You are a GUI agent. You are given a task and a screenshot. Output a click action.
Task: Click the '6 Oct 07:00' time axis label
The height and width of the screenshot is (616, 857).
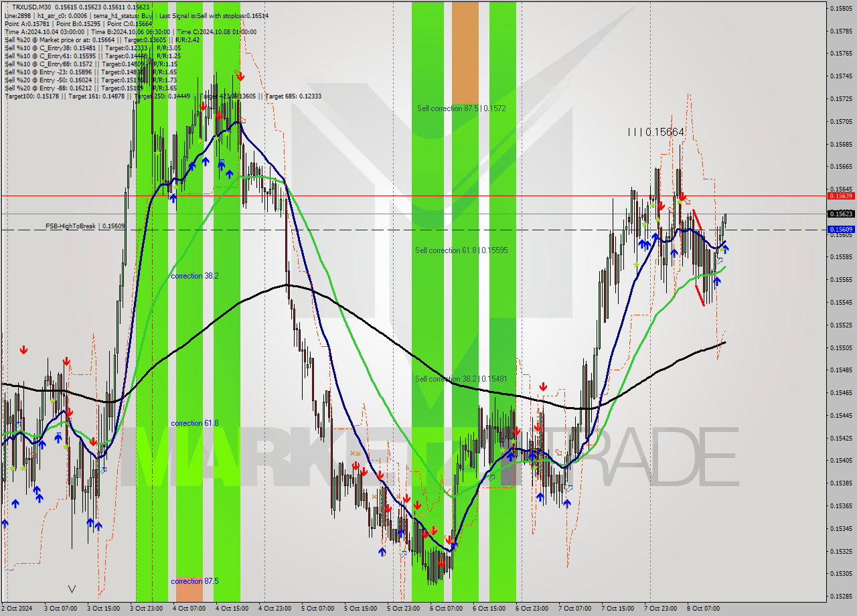point(446,609)
